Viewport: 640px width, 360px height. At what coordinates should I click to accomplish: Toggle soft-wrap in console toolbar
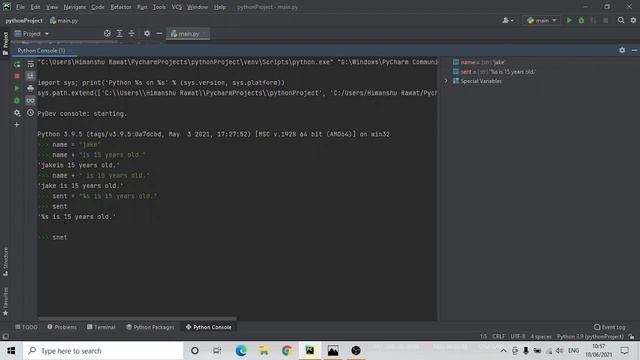tap(30, 64)
